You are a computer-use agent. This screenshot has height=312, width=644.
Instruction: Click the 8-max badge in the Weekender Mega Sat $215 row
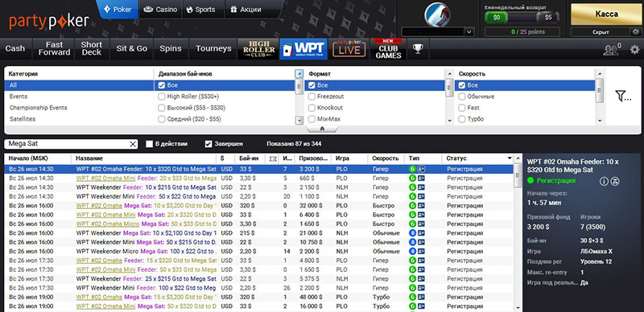click(x=412, y=232)
